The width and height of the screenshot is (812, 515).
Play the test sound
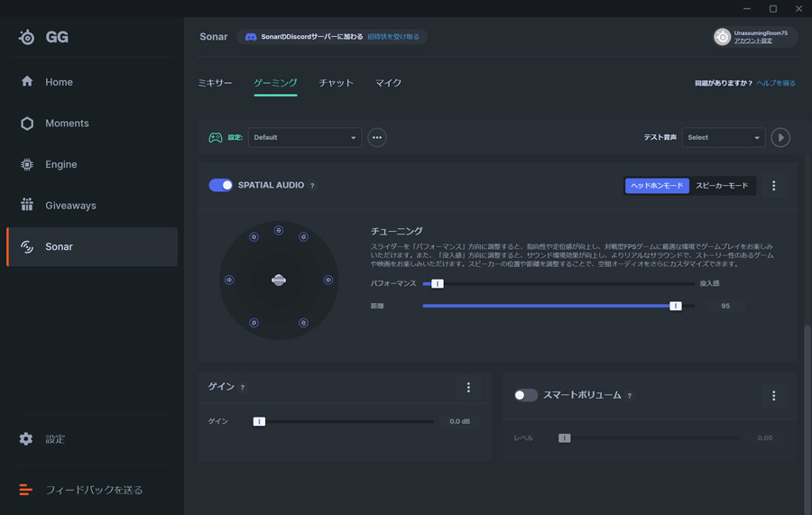(780, 138)
